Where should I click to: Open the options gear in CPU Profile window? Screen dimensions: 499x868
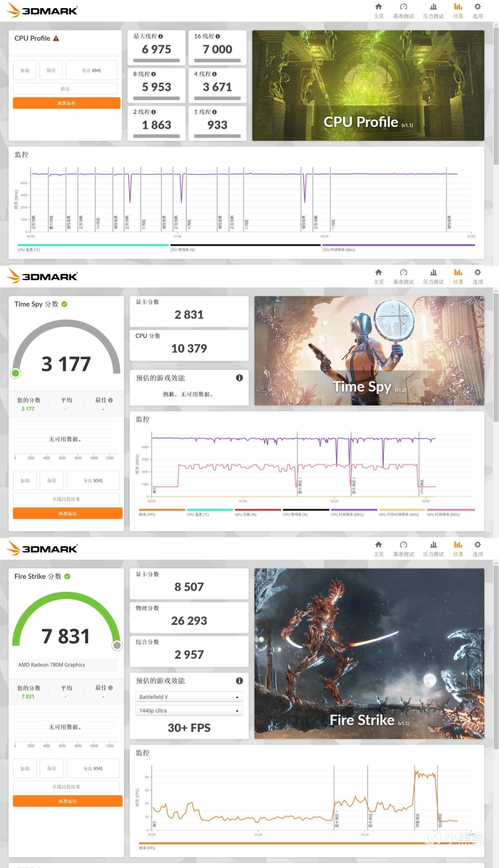(x=478, y=7)
